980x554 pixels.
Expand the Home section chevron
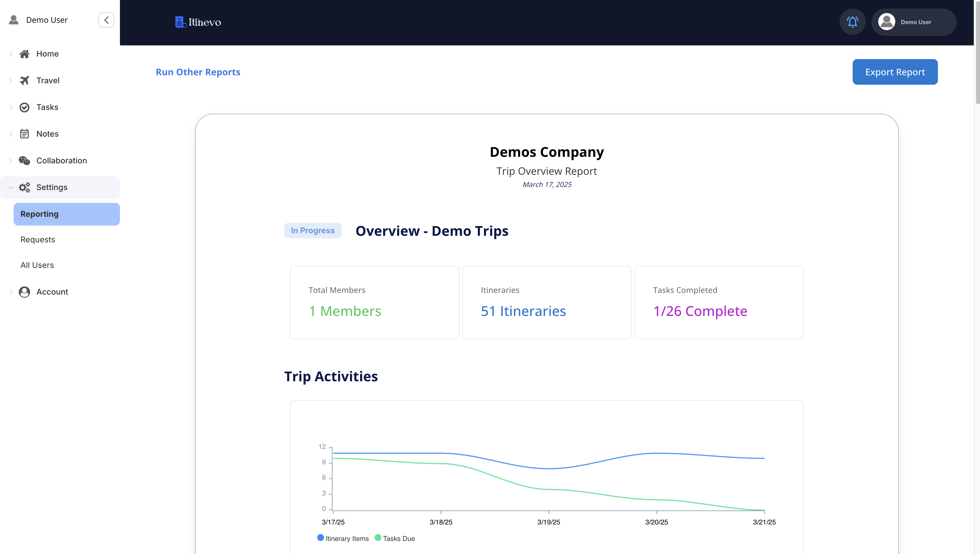point(11,54)
